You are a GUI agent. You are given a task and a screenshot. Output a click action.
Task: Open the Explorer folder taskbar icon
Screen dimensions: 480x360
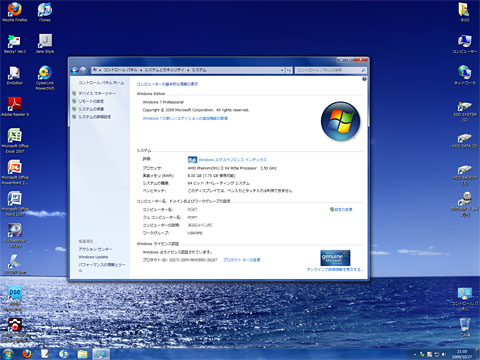pos(82,354)
